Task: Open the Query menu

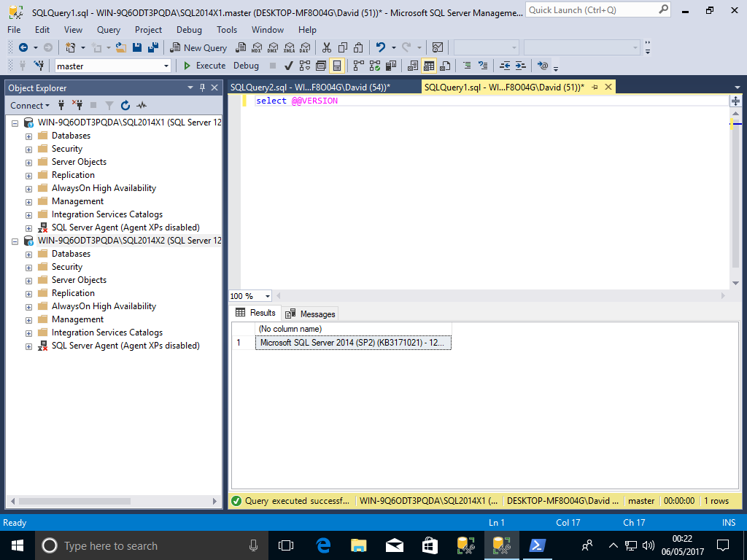Action: coord(109,30)
